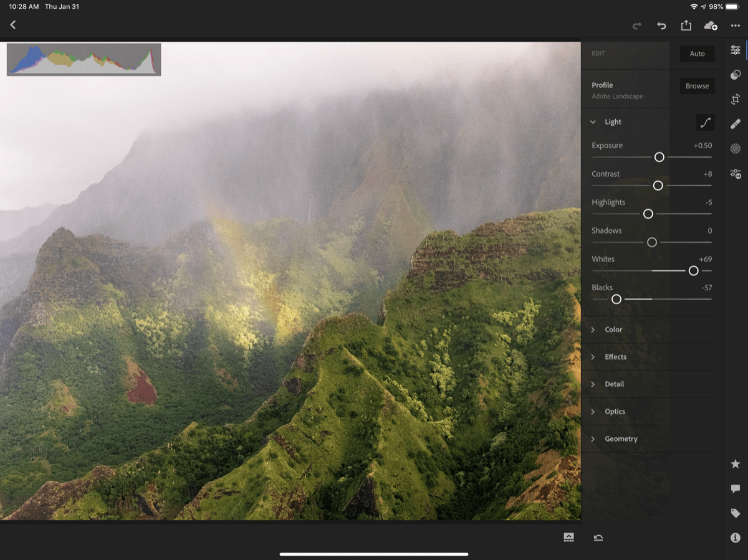Image resolution: width=748 pixels, height=560 pixels.
Task: Open the Edit adjustments panel icon
Action: 736,50
